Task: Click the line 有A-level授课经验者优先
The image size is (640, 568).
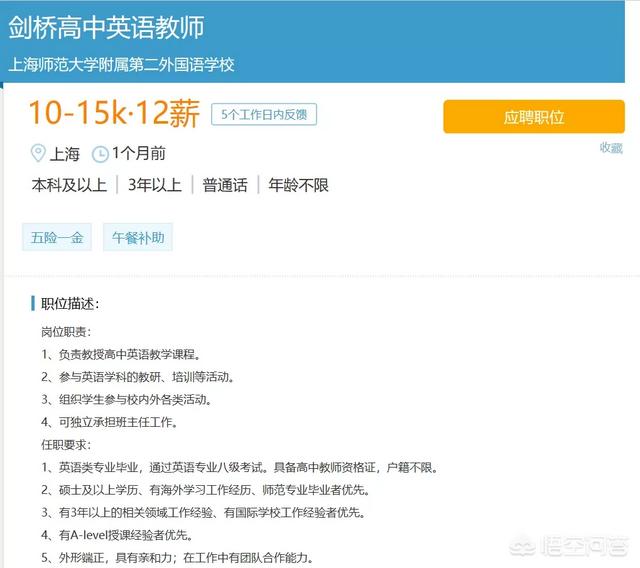Action: tap(117, 535)
